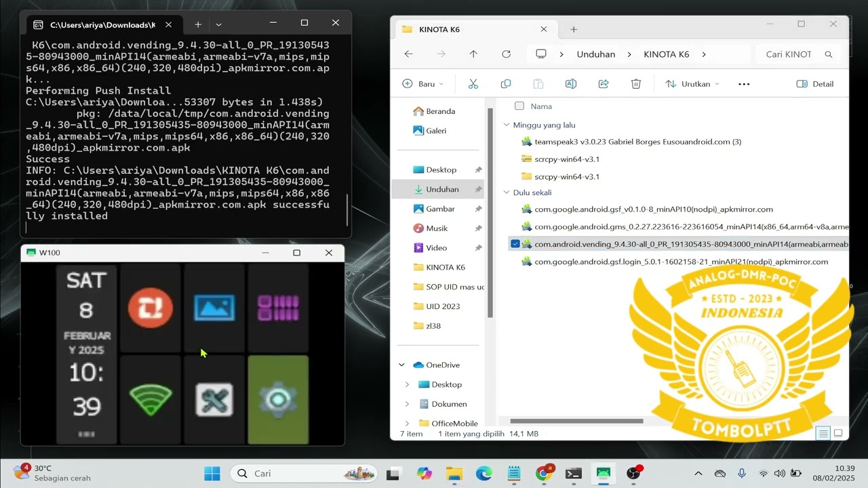The width and height of the screenshot is (868, 488).
Task: Open the Terminal icon on taskbar
Action: (x=574, y=473)
